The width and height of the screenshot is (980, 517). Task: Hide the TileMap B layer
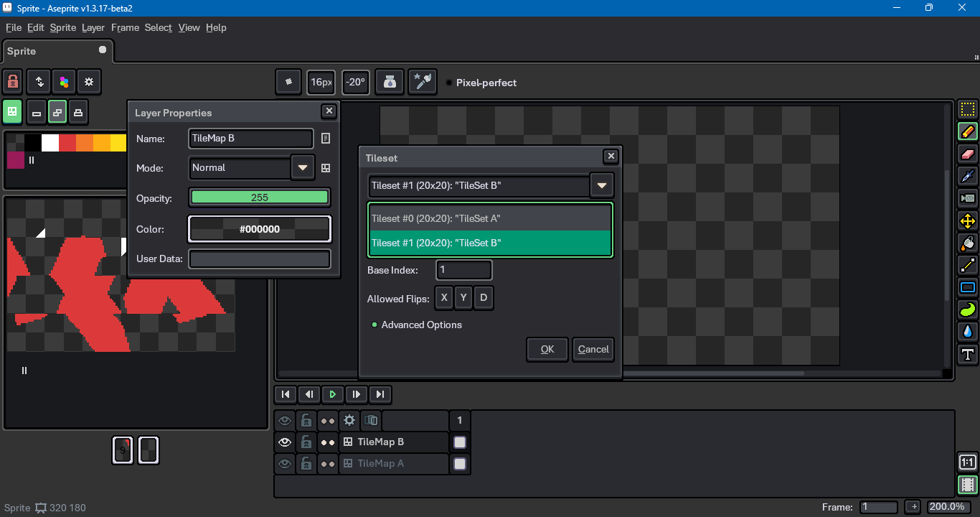click(x=285, y=442)
